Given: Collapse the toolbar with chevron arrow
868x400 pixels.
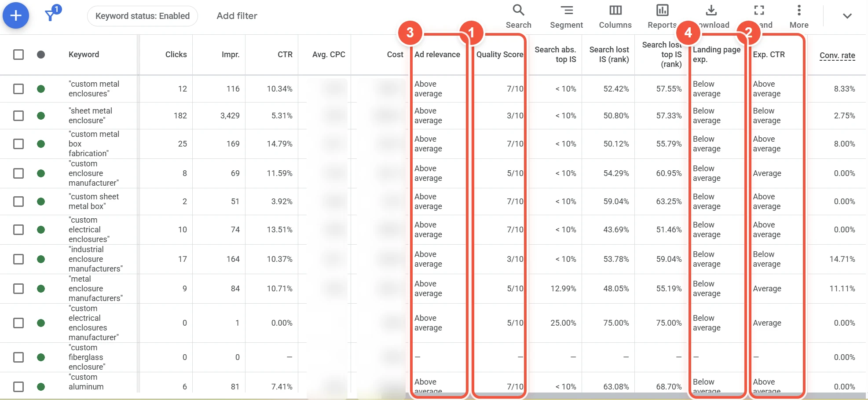Looking at the screenshot, I should click(x=847, y=16).
